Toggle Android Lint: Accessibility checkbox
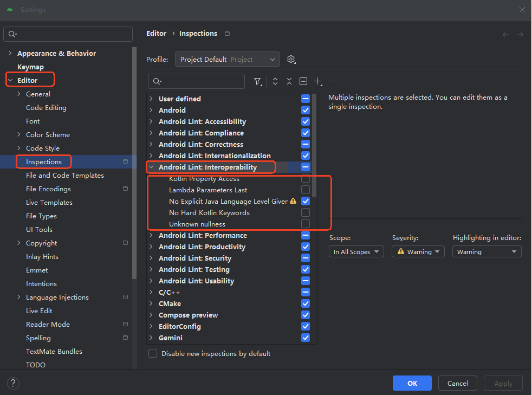Image resolution: width=532 pixels, height=395 pixels. point(306,121)
